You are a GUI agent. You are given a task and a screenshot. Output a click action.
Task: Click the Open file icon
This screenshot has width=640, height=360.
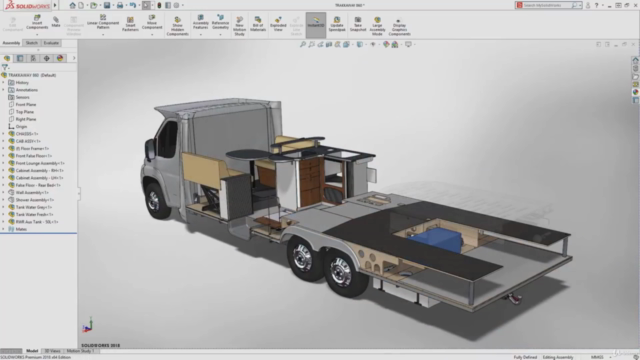click(x=94, y=5)
